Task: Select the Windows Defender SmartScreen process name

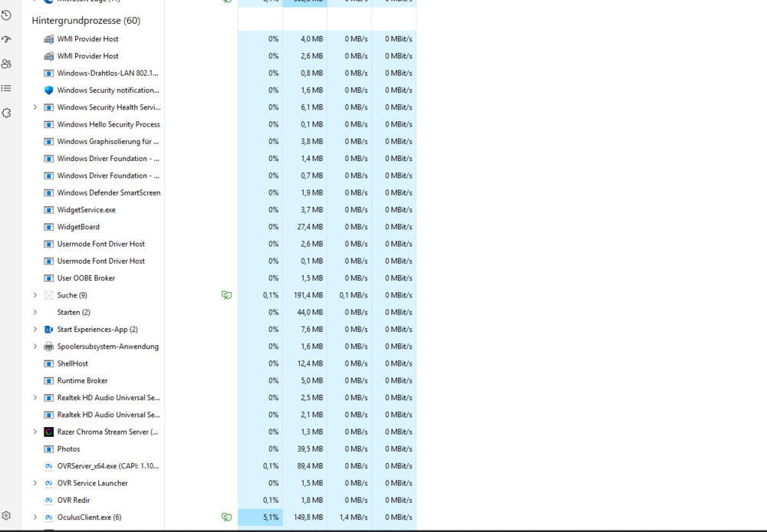Action: (x=109, y=192)
